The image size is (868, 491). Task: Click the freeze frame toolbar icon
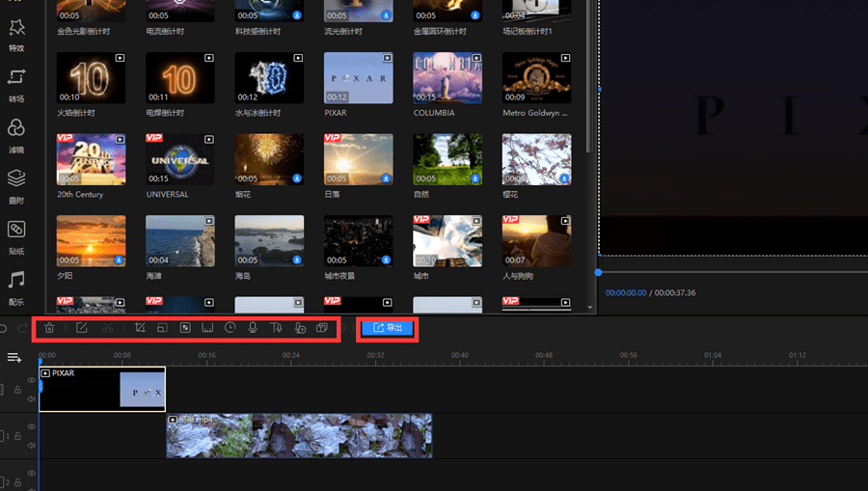[x=207, y=328]
